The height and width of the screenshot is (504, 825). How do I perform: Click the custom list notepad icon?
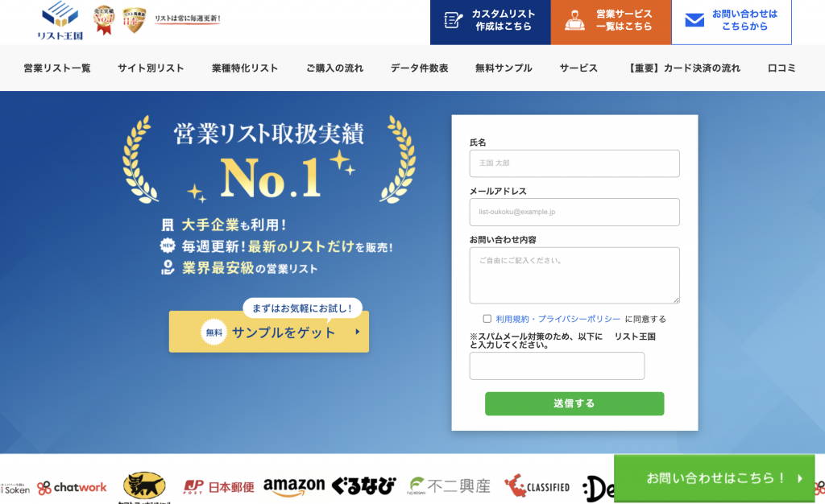pyautogui.click(x=453, y=20)
